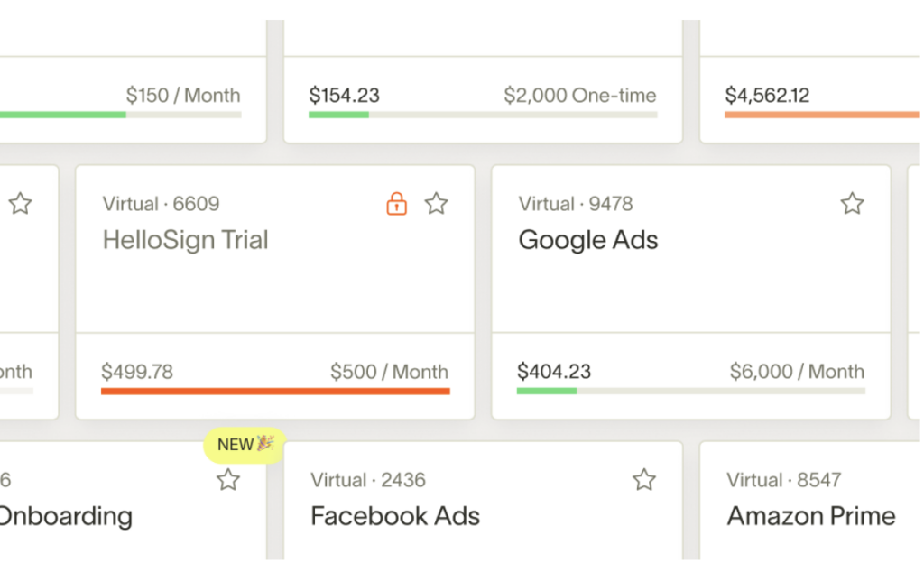
Task: Click the HelloSign Trial spending progress bar
Action: point(276,391)
